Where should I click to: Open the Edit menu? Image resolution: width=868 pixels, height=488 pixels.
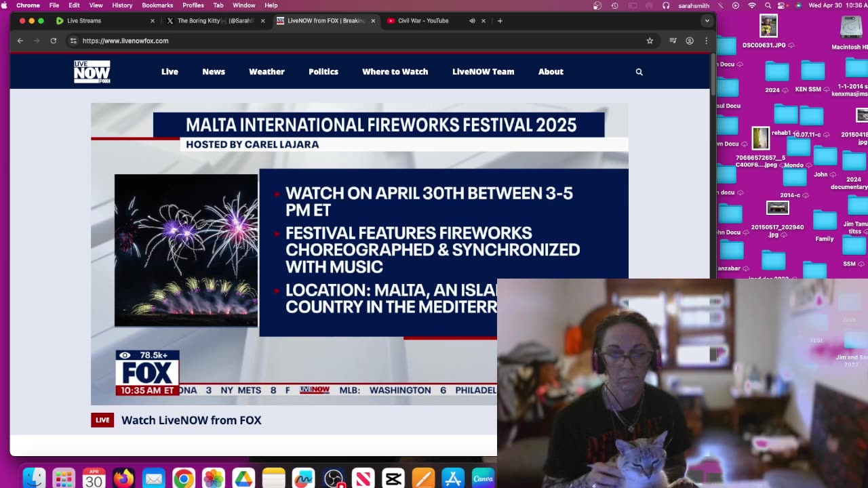pyautogui.click(x=74, y=5)
